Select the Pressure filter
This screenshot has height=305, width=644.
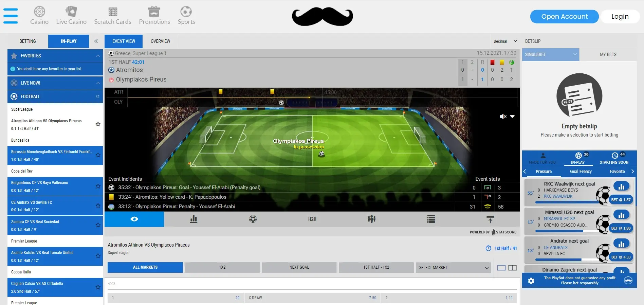pos(544,172)
